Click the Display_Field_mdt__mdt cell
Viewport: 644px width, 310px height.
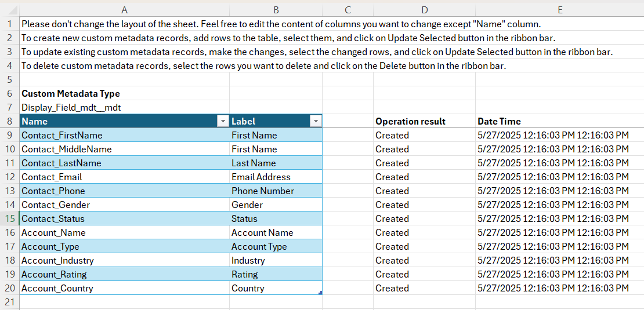(x=71, y=107)
